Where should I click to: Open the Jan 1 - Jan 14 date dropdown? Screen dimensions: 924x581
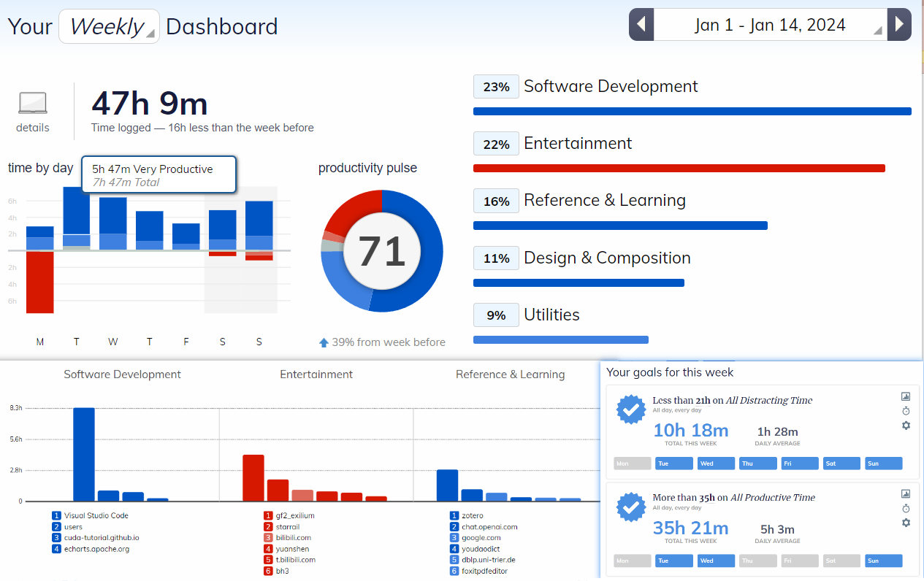(770, 25)
